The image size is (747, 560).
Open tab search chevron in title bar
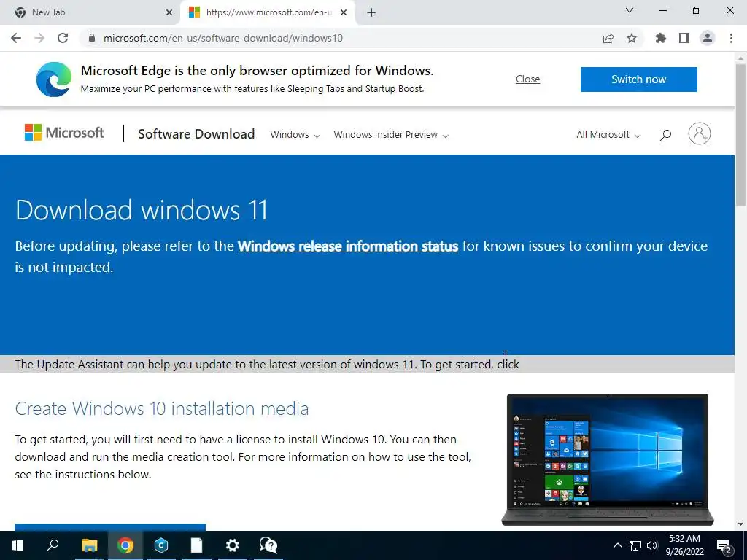pyautogui.click(x=630, y=10)
